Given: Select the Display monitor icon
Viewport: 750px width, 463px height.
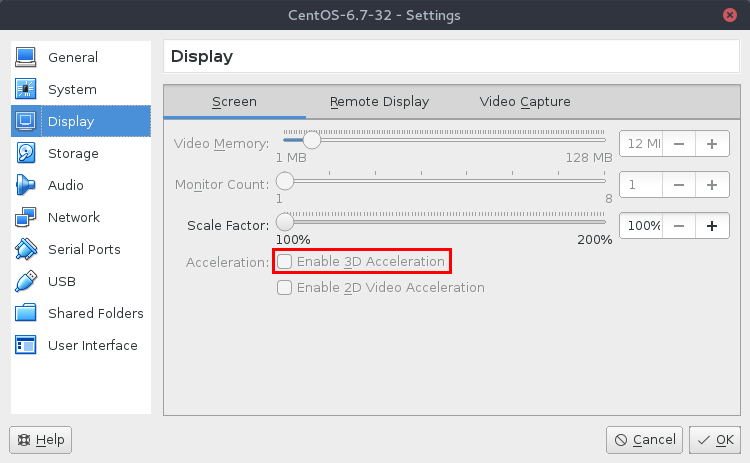Looking at the screenshot, I should (25, 121).
